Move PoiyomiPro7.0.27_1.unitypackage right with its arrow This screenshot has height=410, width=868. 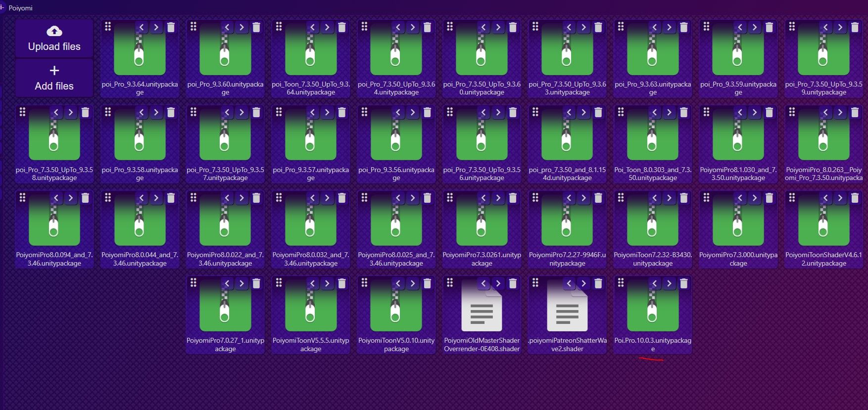click(x=241, y=283)
